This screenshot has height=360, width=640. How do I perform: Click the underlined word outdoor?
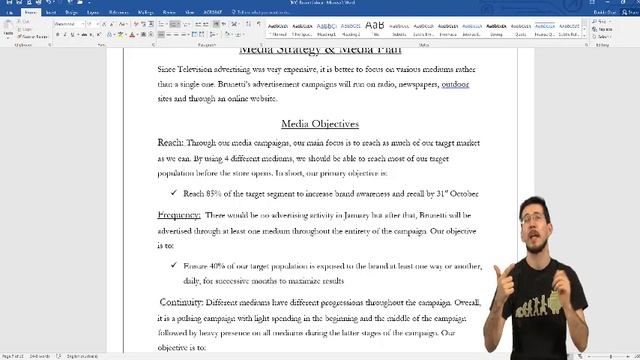pyautogui.click(x=455, y=84)
